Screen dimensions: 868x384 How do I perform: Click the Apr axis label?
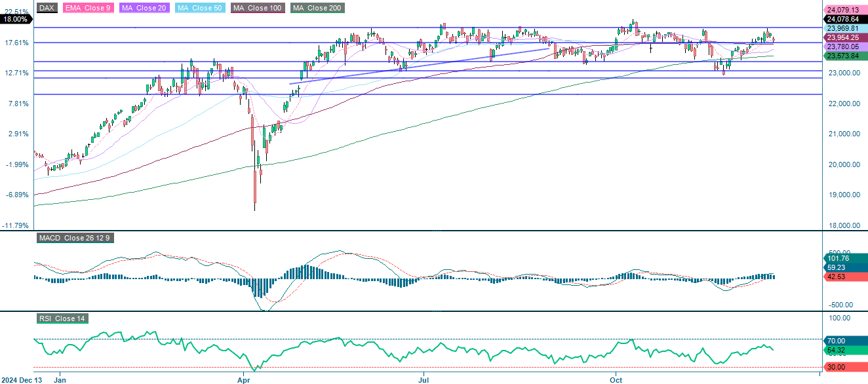tap(243, 379)
